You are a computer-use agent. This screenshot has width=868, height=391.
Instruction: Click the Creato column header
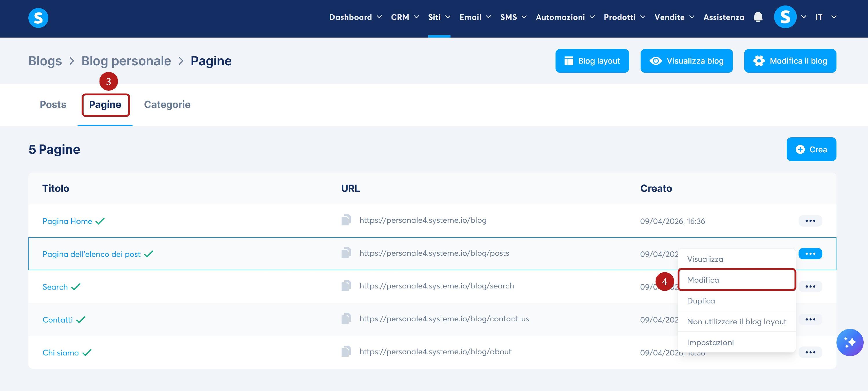pos(656,188)
